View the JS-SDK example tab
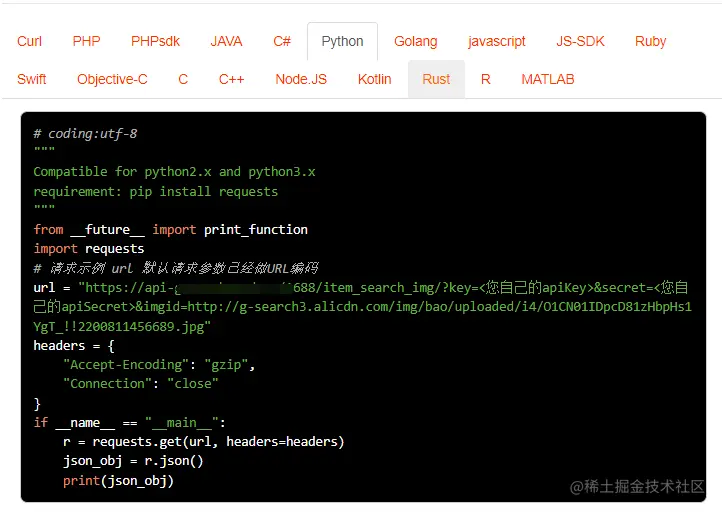 pos(580,41)
